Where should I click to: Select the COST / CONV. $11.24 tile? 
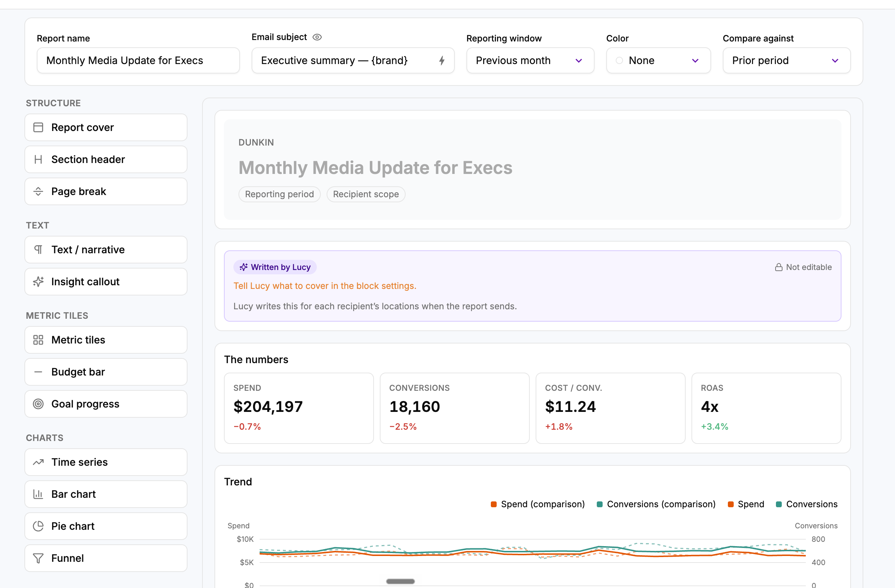pyautogui.click(x=610, y=408)
